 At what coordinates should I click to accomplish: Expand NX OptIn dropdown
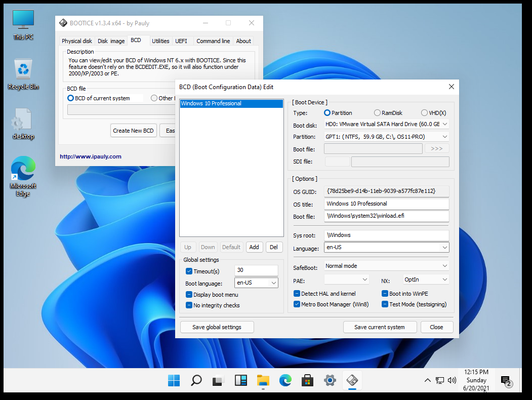(445, 279)
